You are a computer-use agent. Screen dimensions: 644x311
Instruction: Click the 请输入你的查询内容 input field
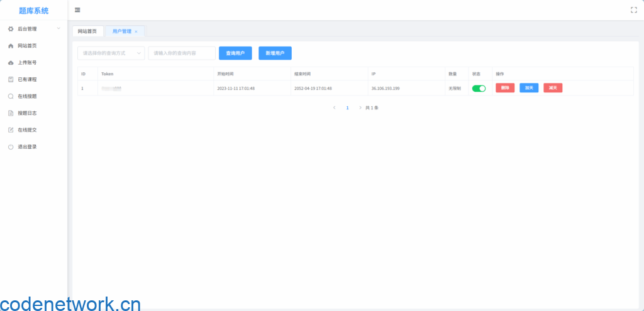coord(182,53)
